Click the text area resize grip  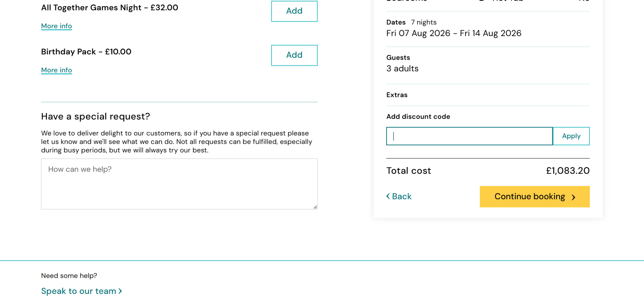point(315,207)
